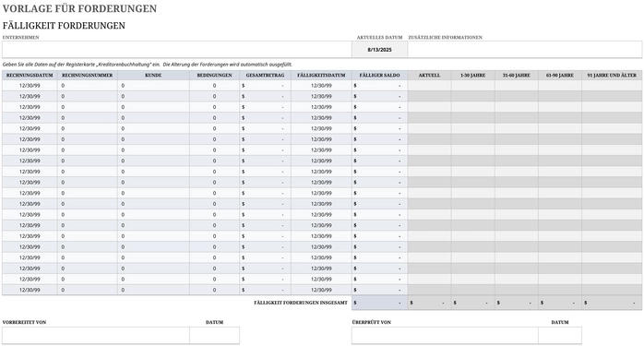
Task: Select the 61-90 JAHRE column header
Action: click(x=560, y=76)
